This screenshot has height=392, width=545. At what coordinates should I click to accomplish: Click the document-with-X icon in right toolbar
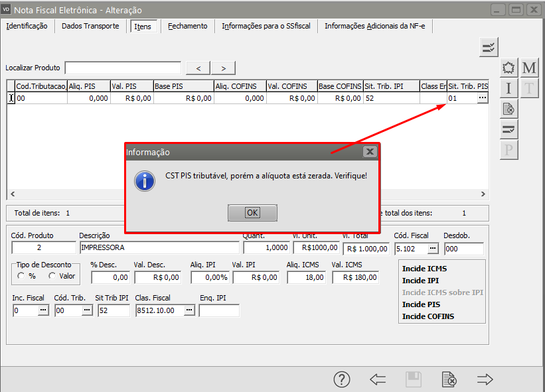[x=508, y=109]
